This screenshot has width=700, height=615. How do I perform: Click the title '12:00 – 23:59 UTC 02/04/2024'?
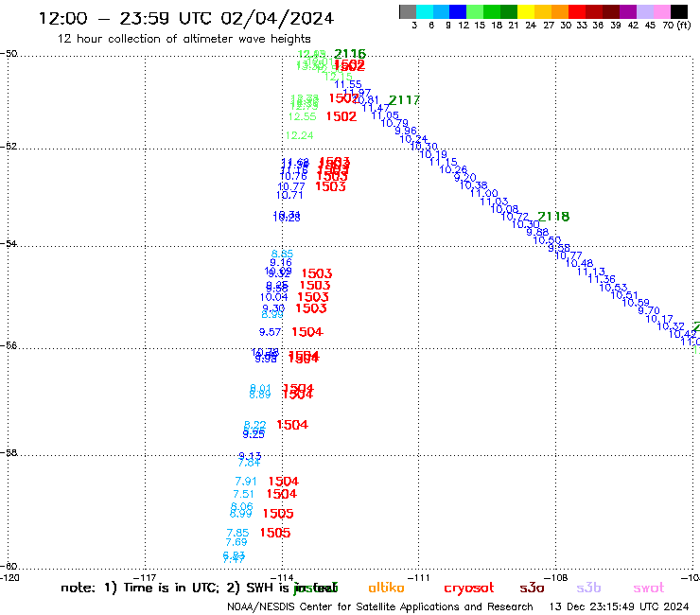tap(186, 18)
